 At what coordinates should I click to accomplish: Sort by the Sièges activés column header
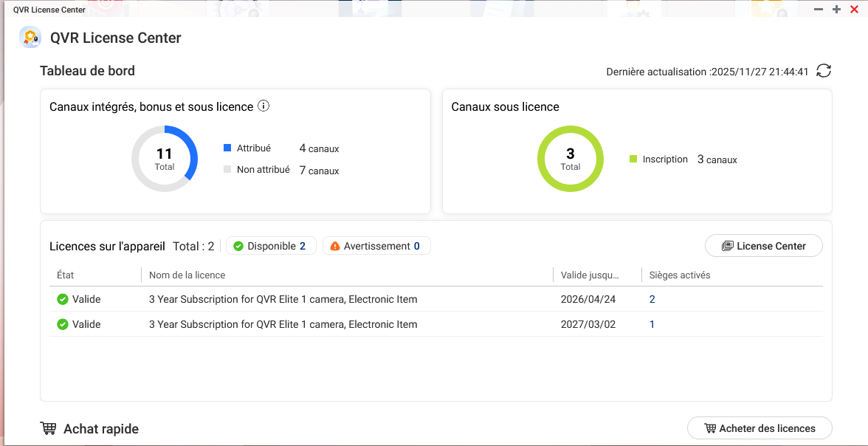(679, 275)
